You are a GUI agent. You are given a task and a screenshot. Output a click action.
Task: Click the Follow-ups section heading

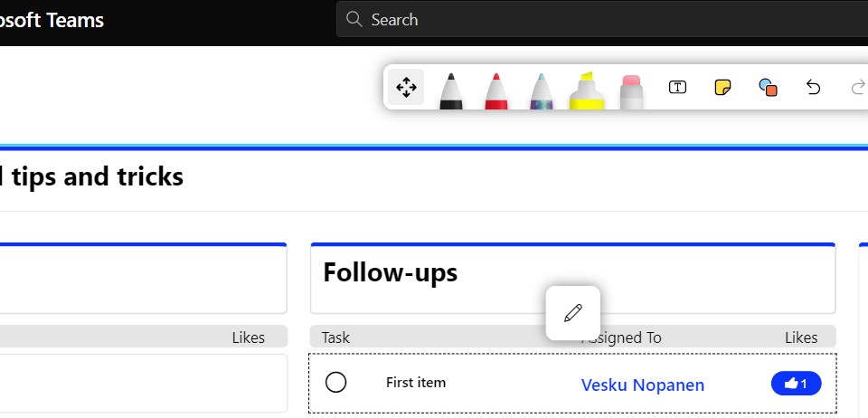[x=391, y=272]
